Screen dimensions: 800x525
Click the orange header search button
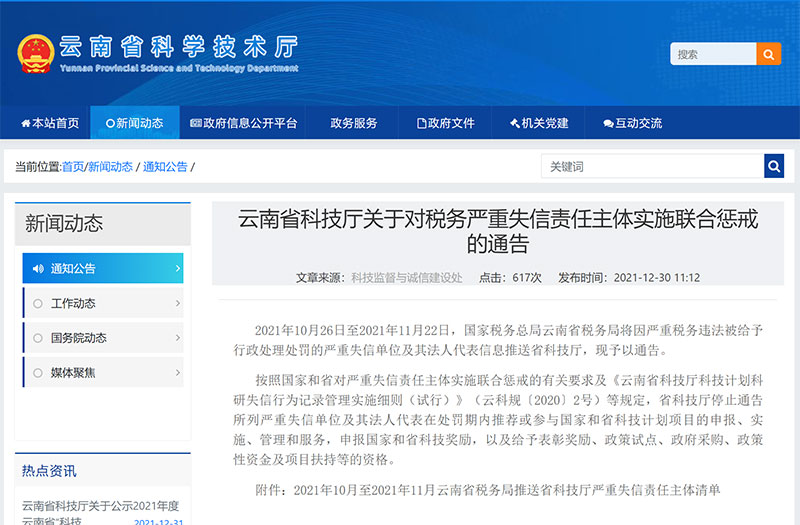click(768, 54)
